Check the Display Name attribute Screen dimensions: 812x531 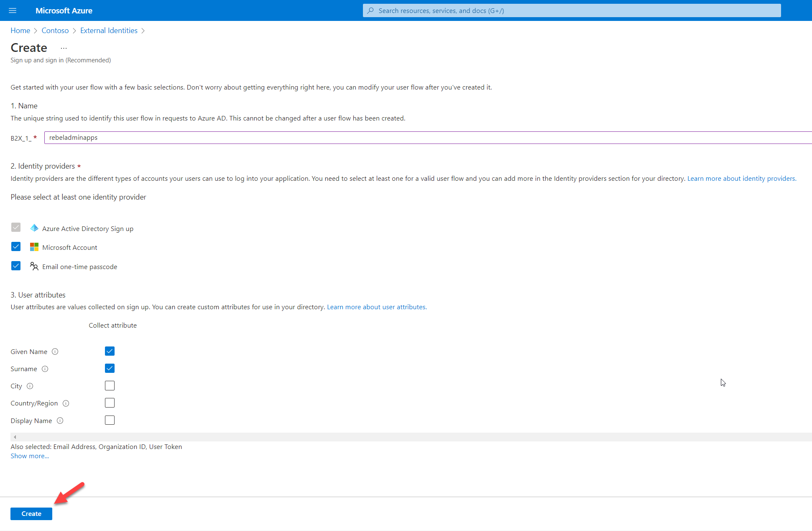[110, 420]
